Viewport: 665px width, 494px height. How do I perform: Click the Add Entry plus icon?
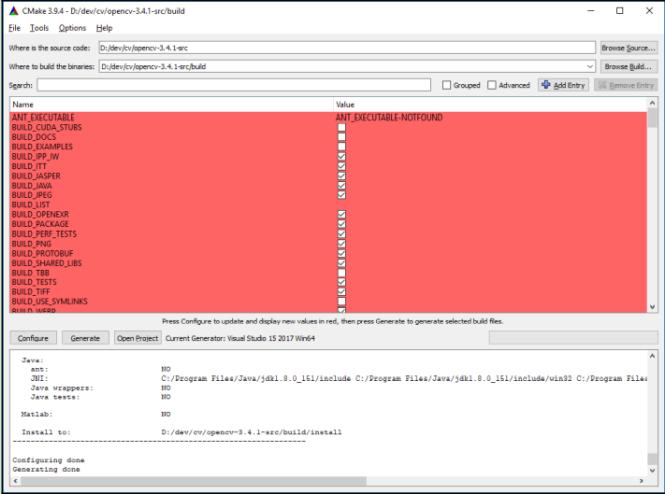(x=546, y=85)
